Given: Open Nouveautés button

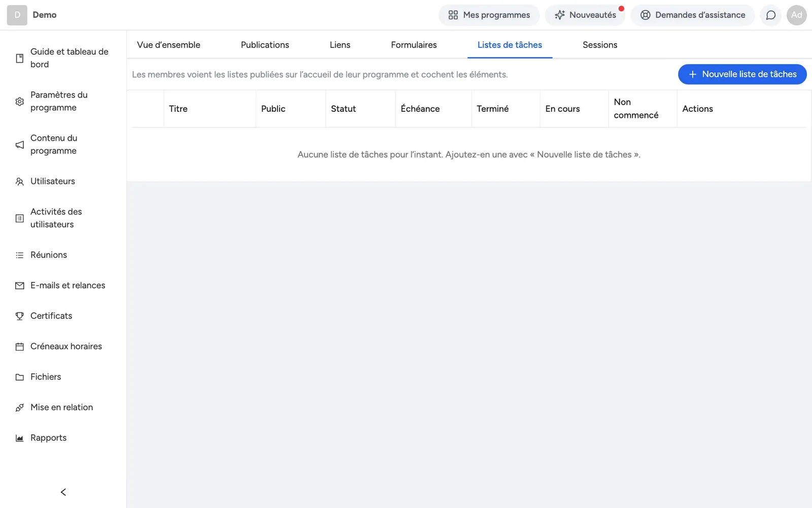Looking at the screenshot, I should pos(585,15).
